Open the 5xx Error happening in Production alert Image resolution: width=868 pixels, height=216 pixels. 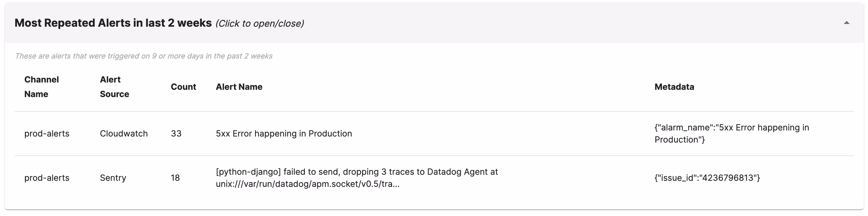click(284, 133)
